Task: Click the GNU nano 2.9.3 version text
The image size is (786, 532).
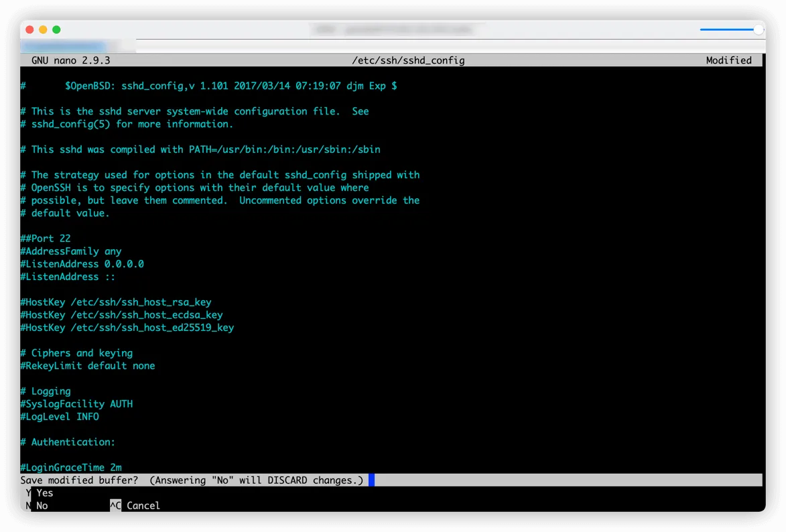Action: click(x=70, y=60)
